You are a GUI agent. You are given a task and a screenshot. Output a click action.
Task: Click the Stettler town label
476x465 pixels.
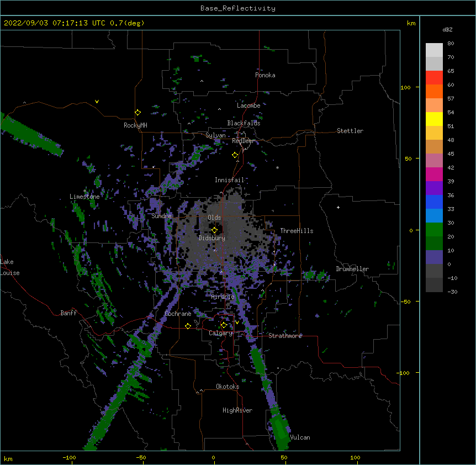350,131
